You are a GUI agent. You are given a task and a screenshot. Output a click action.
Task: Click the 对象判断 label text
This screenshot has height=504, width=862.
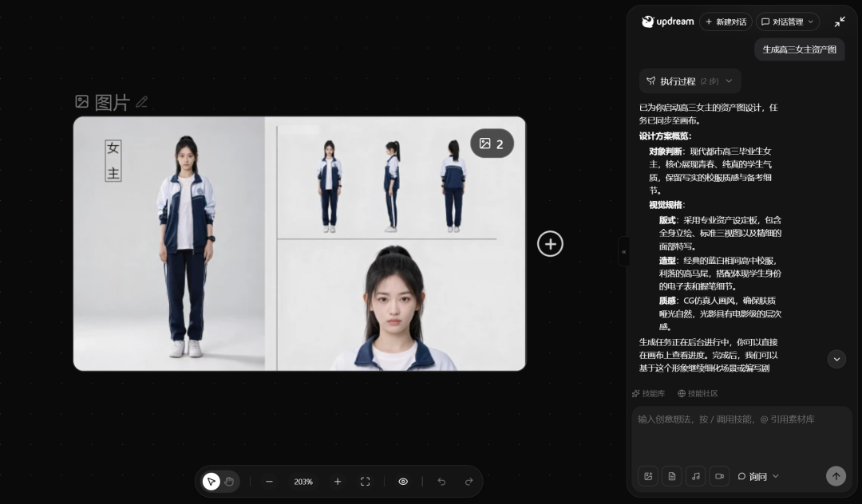[x=666, y=151]
